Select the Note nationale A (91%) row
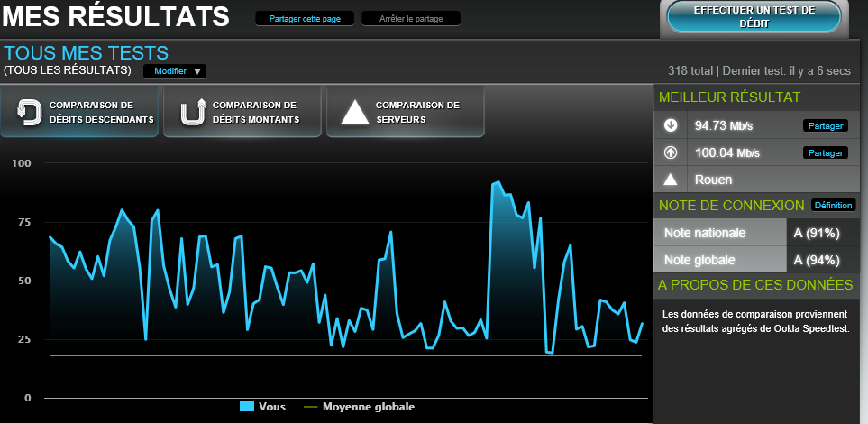 point(759,233)
